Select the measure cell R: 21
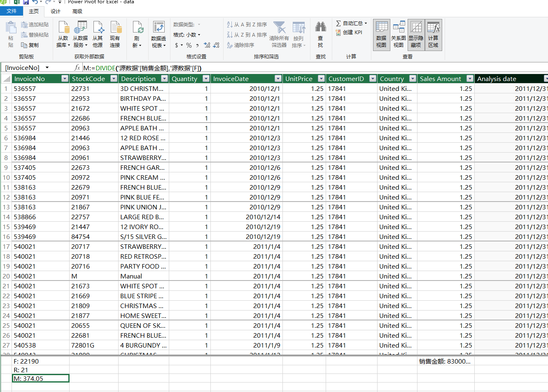 click(40, 370)
